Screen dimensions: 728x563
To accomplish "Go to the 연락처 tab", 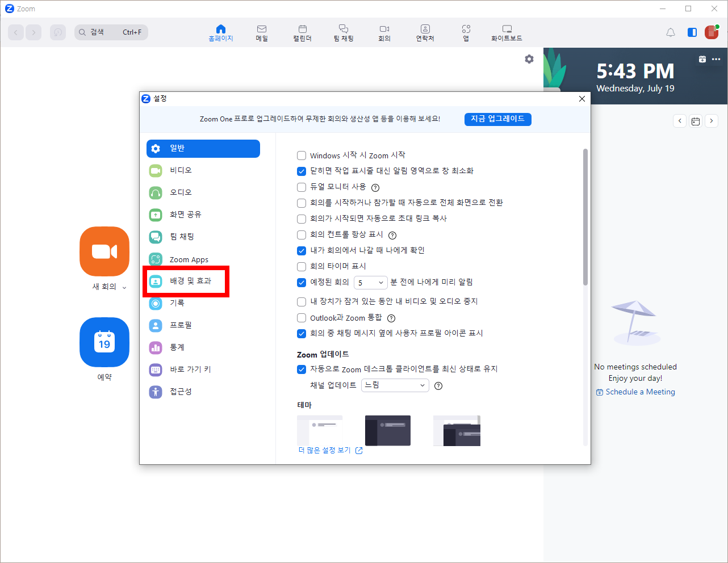I will 425,32.
